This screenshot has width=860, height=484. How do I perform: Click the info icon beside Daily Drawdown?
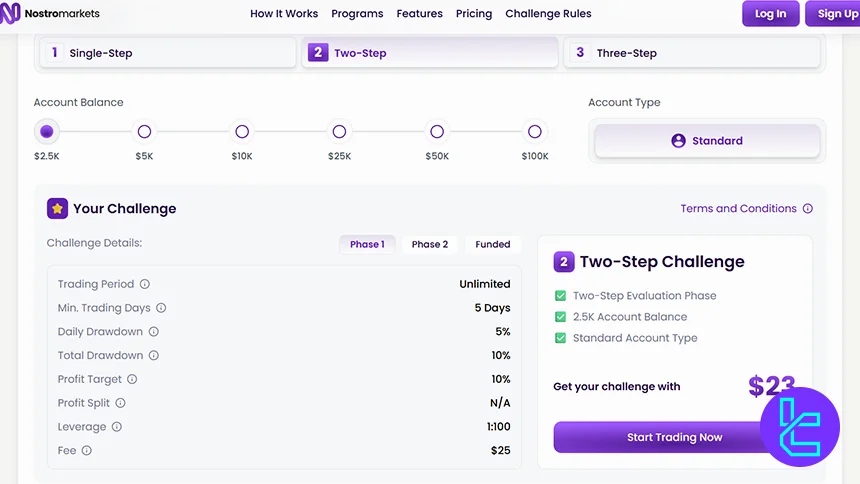tap(154, 332)
